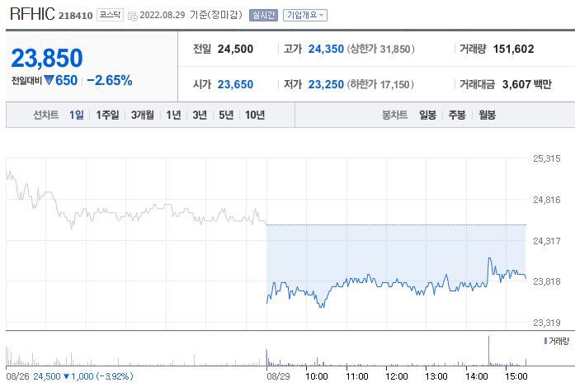Click the -2.65% change value
The height and width of the screenshot is (392, 575).
coord(109,80)
